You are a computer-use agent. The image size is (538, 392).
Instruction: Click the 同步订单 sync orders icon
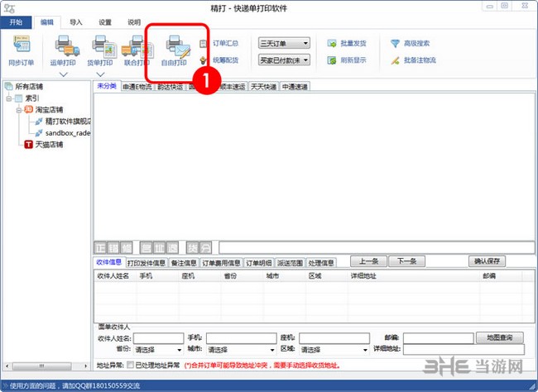pos(22,45)
